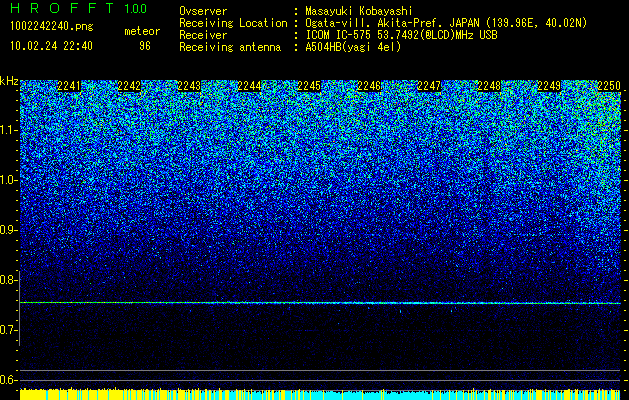This screenshot has width=629, height=400.
Task: Click the 2244 time marker
Action: point(249,86)
